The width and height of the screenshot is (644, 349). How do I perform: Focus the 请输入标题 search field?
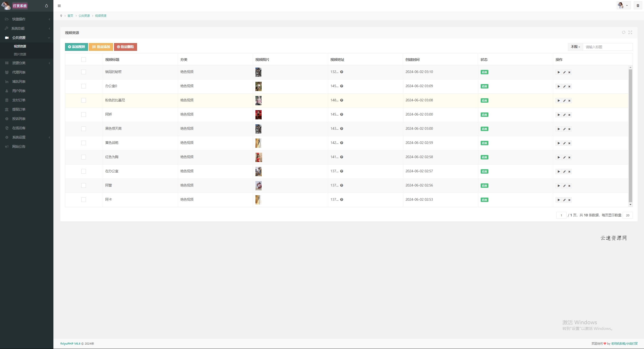coord(607,47)
